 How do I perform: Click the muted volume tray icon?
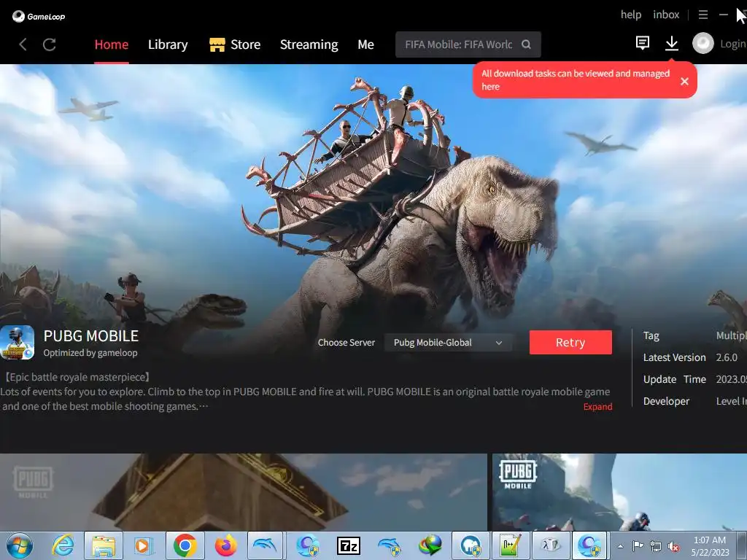click(x=673, y=547)
